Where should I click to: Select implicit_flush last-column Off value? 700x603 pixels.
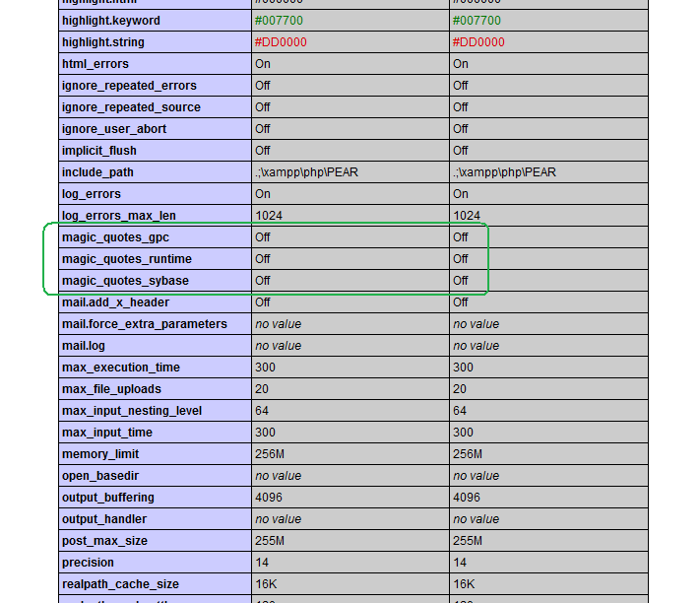tap(461, 151)
